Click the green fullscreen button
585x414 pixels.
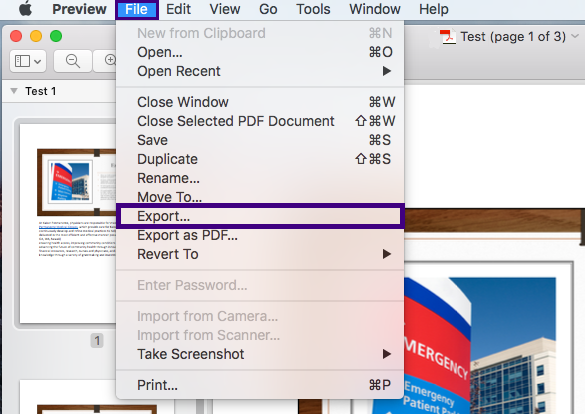pos(56,36)
